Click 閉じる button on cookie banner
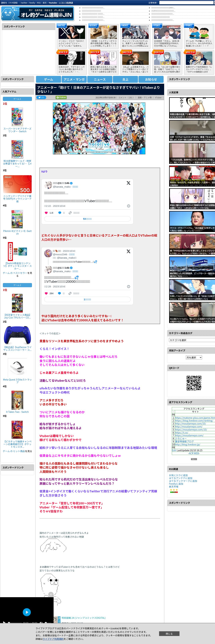Image resolution: width=215 pixels, height=644 pixels. click(x=169, y=634)
